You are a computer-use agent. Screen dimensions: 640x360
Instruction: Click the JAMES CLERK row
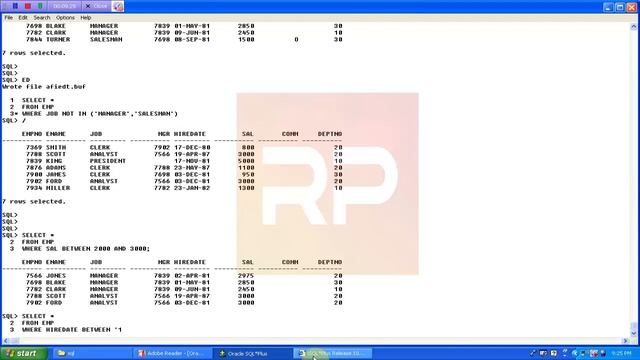point(184,174)
